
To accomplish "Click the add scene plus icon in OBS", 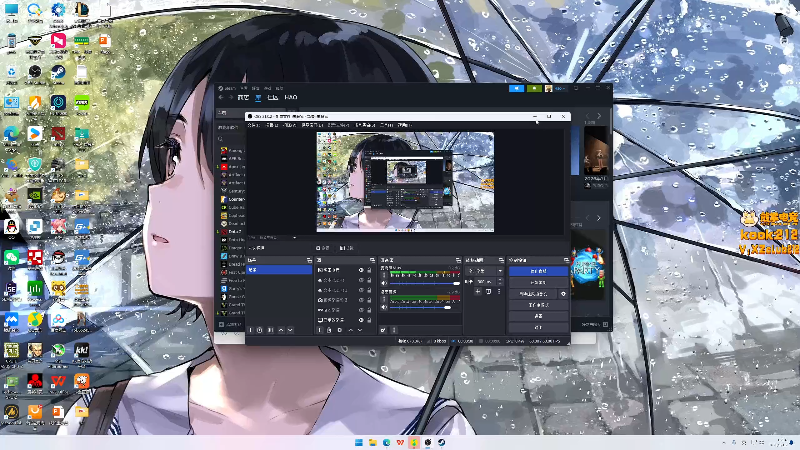I will (251, 330).
